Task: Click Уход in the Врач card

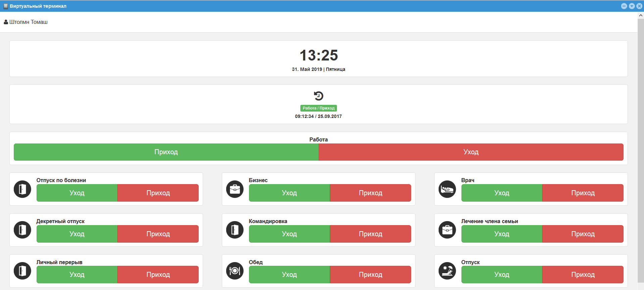Action: 502,193
